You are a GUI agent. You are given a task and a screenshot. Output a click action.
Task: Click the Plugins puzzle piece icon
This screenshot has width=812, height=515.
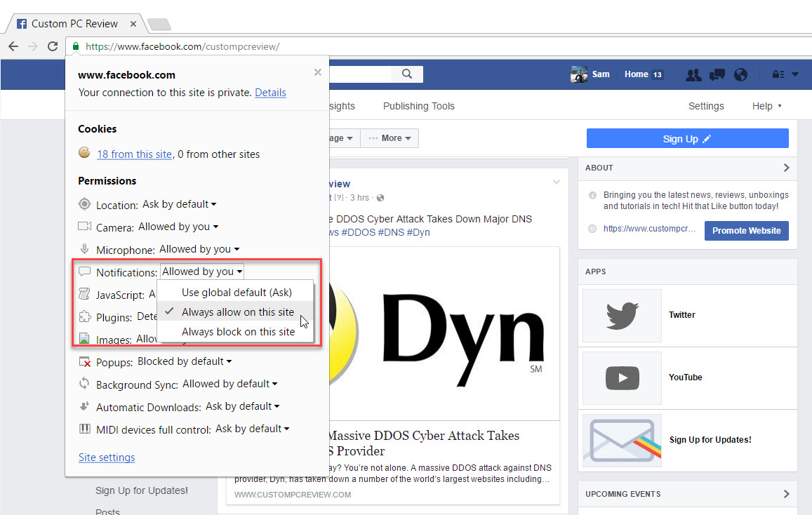coord(84,316)
